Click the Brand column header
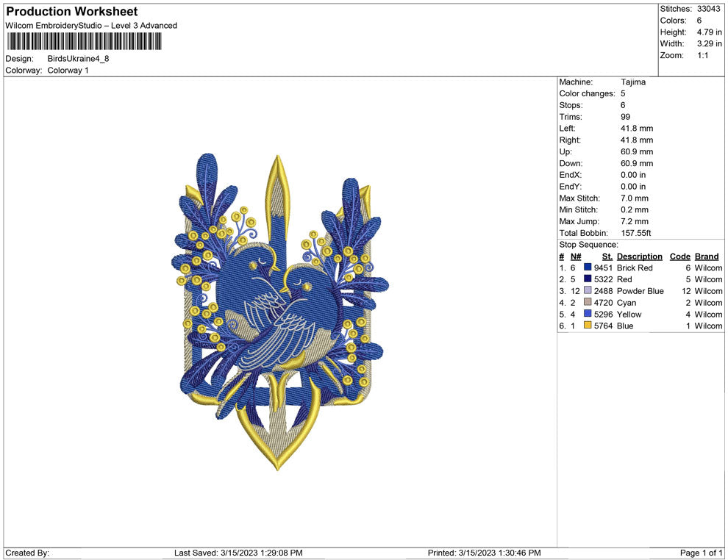The width and height of the screenshot is (728, 560). 706,256
